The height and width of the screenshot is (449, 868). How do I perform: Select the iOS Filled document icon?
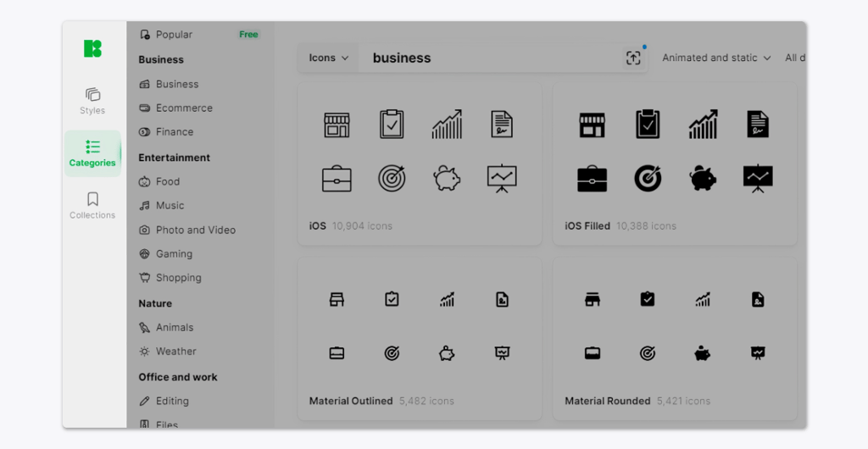[x=758, y=124]
